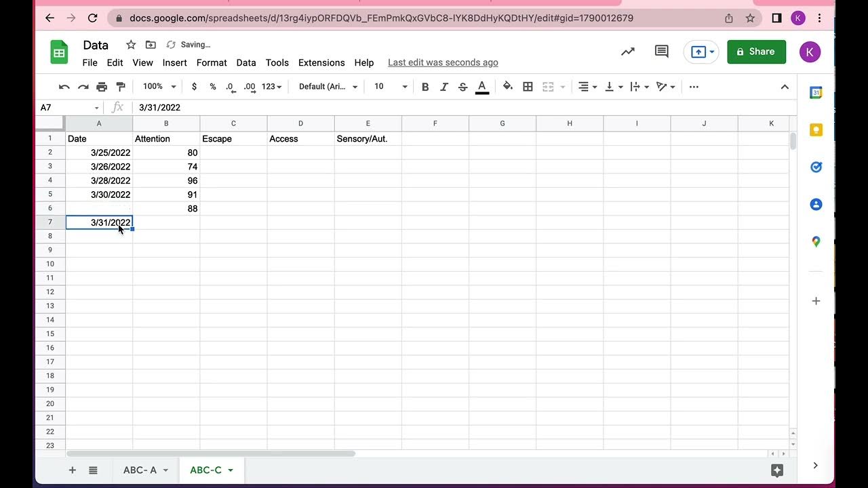Viewport: 868px width, 488px height.
Task: Select cell with value 96
Action: pyautogui.click(x=166, y=180)
